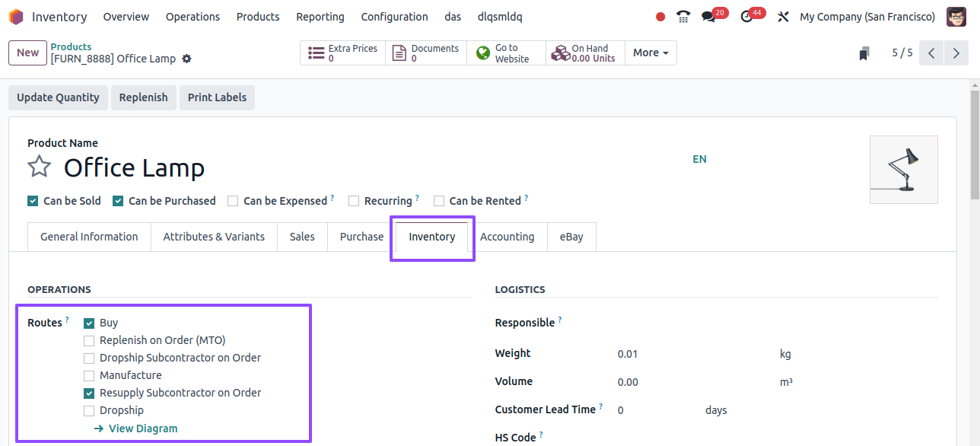The image size is (980, 446).
Task: Open the user avatar menu
Action: click(x=956, y=17)
